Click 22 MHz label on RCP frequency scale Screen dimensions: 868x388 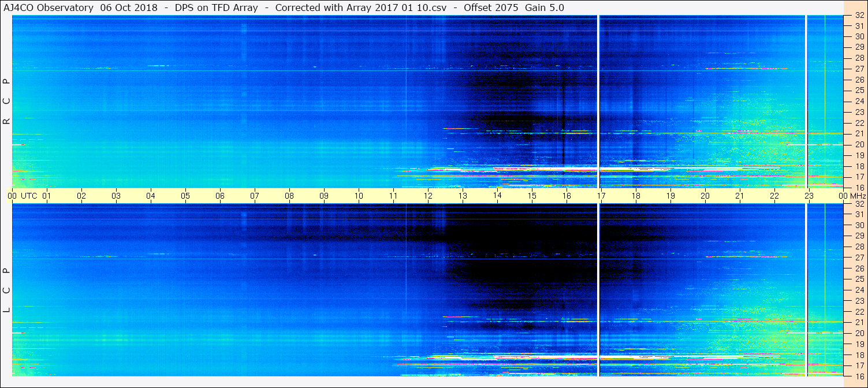pyautogui.click(x=859, y=123)
